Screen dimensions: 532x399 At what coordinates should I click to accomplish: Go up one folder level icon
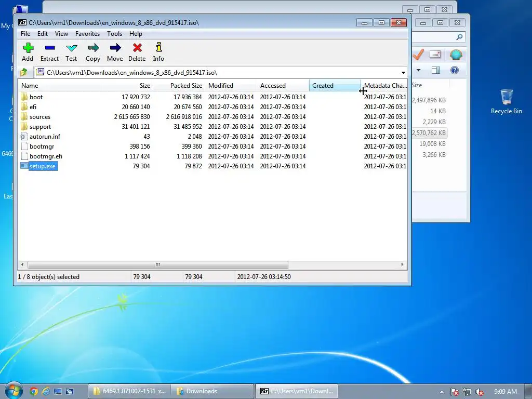tap(24, 72)
